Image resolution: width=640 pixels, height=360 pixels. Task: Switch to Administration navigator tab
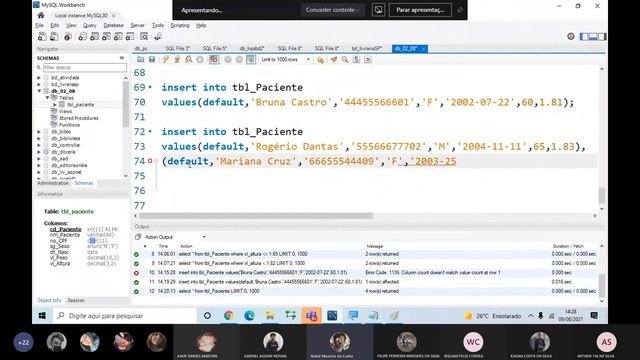click(x=53, y=183)
